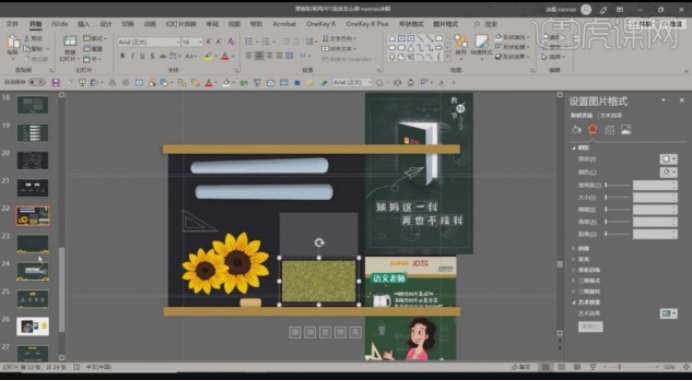Open the Artistic Effects dropdown

tap(668, 313)
